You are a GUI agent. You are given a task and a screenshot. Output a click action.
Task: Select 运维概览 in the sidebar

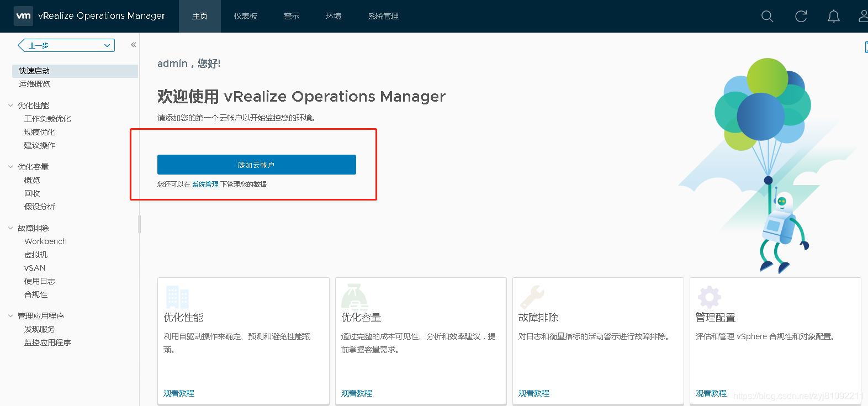tap(34, 84)
